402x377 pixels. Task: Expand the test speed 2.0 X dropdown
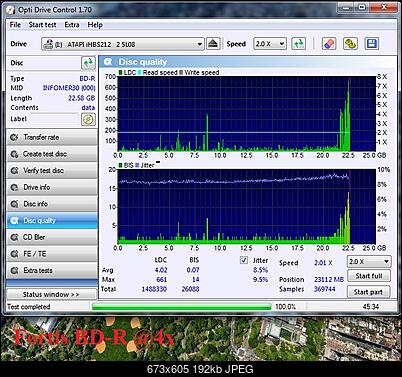(369, 262)
